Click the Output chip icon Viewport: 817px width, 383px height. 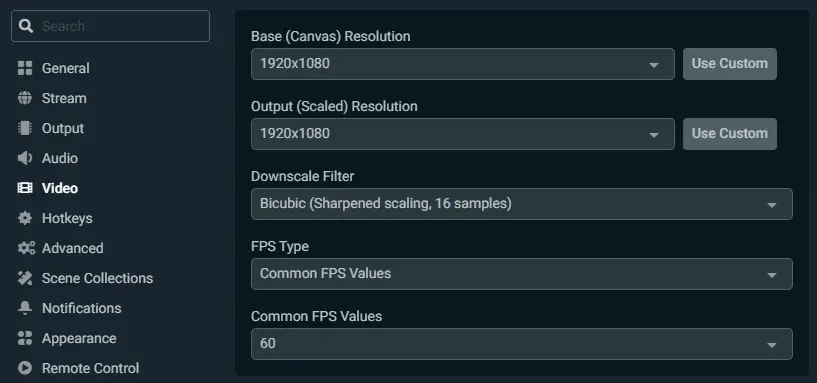(24, 128)
